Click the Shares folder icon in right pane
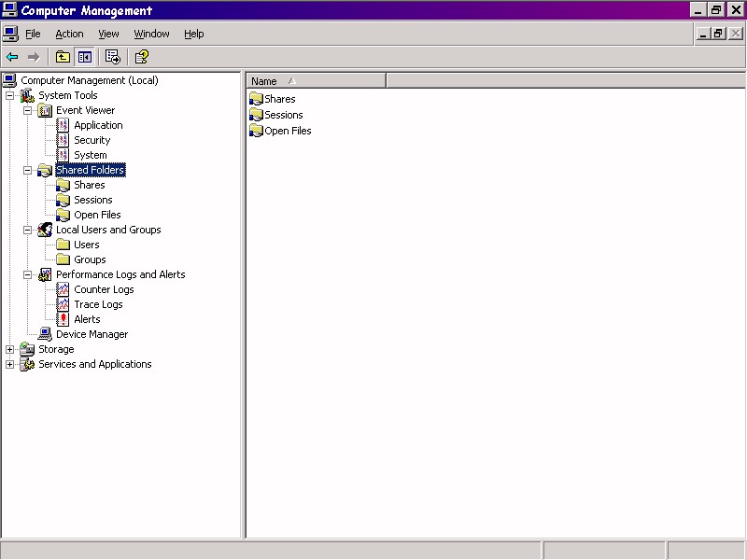 click(256, 99)
